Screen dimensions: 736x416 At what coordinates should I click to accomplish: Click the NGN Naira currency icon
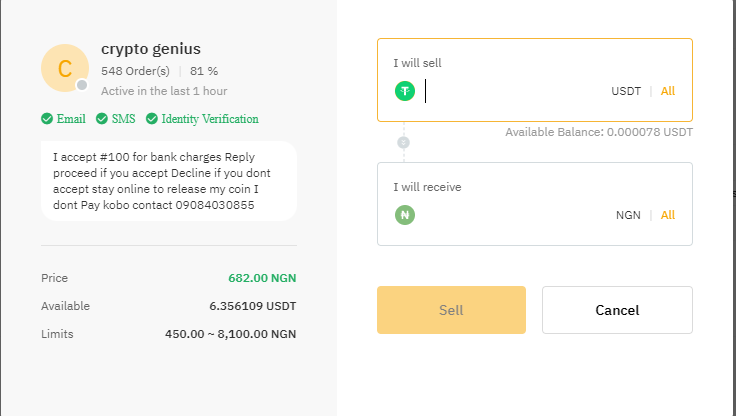[405, 214]
